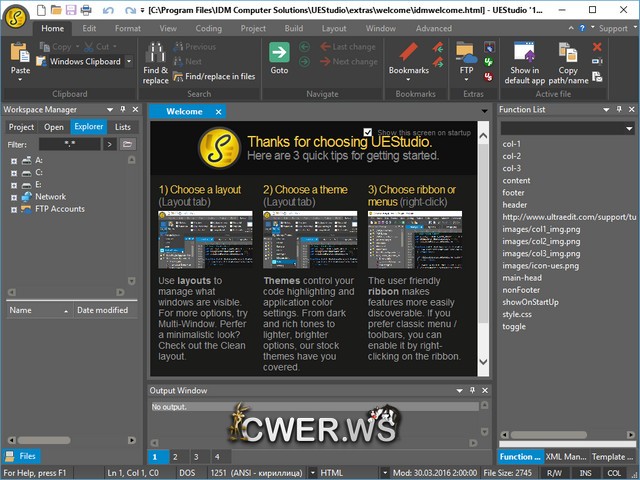This screenshot has width=640, height=480.
Task: Open the Layout ribbon tab
Action: click(334, 28)
